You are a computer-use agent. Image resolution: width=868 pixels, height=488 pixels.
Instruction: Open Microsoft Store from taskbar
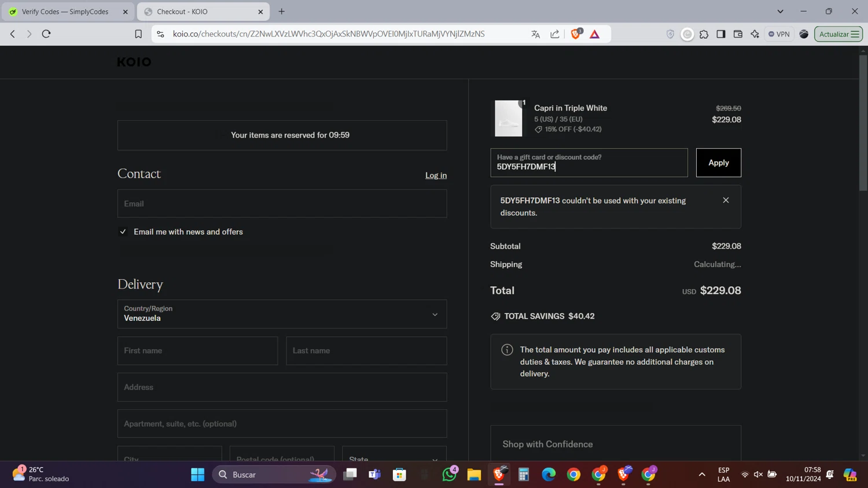coord(400,475)
